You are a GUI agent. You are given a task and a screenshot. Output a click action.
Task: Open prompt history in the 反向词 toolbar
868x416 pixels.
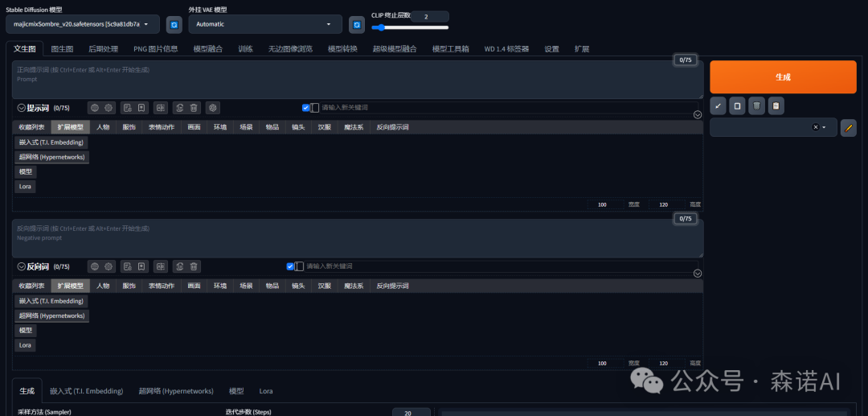coord(127,266)
